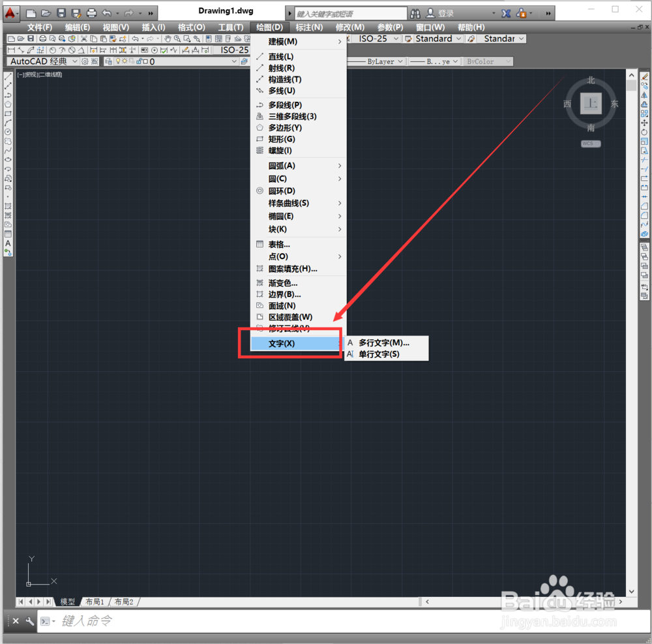Open the B...ye lineweight dropdown
This screenshot has width=652, height=644.
(434, 61)
